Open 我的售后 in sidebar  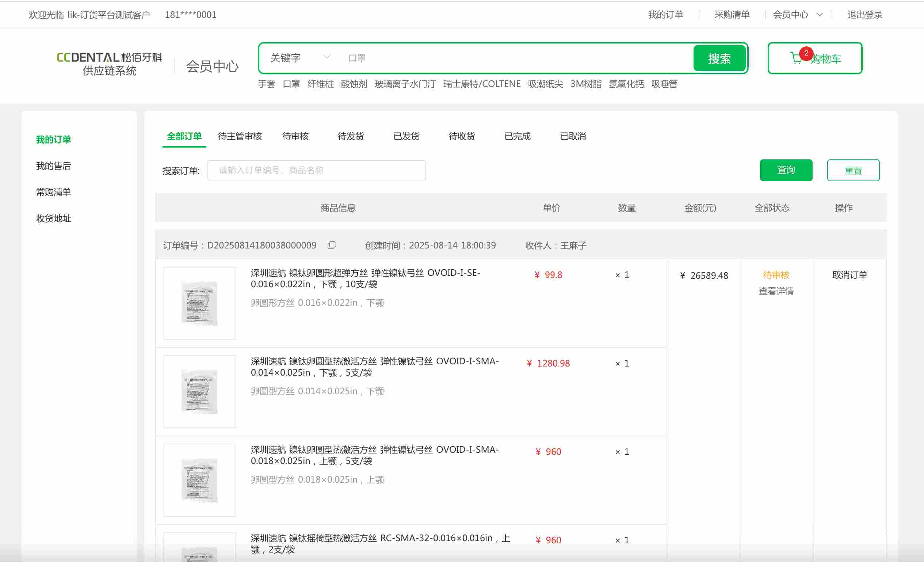coord(54,166)
